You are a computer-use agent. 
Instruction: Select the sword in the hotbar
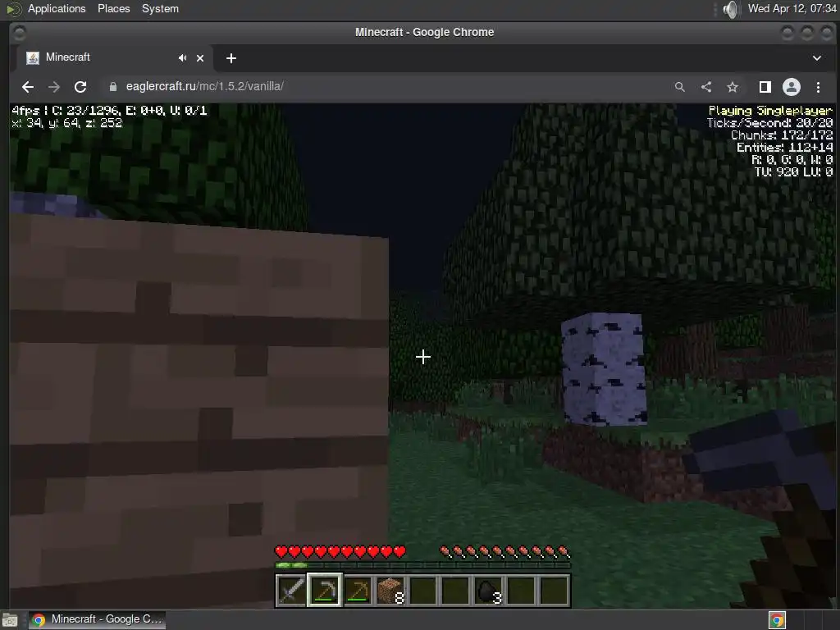click(291, 591)
